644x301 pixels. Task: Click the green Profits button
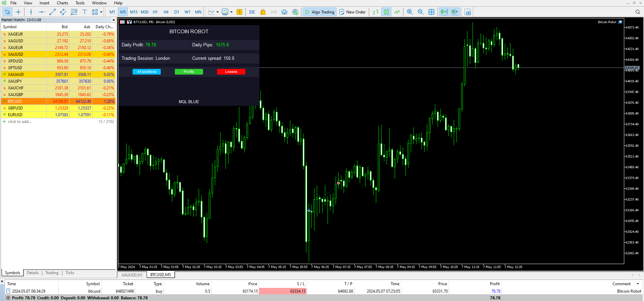[x=189, y=72]
